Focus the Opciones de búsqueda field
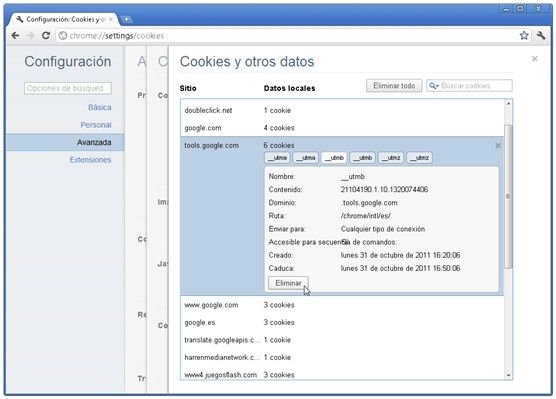The image size is (556, 399). [x=68, y=88]
